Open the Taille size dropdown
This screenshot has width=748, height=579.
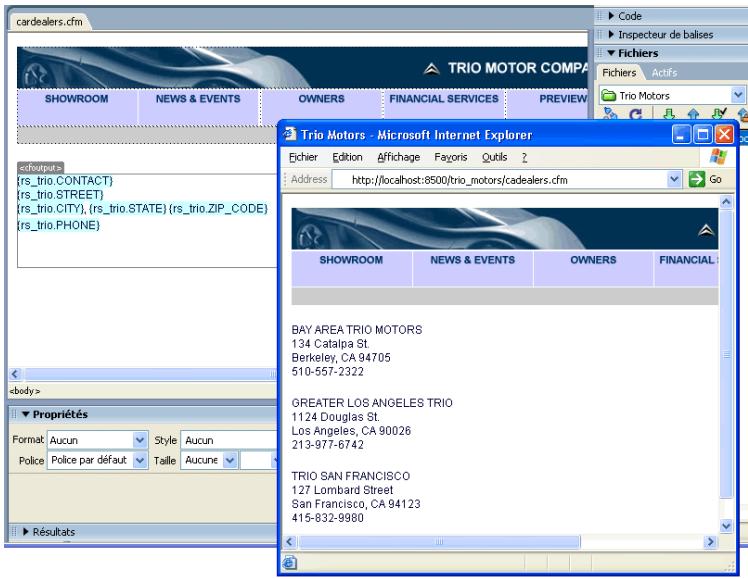[x=230, y=460]
